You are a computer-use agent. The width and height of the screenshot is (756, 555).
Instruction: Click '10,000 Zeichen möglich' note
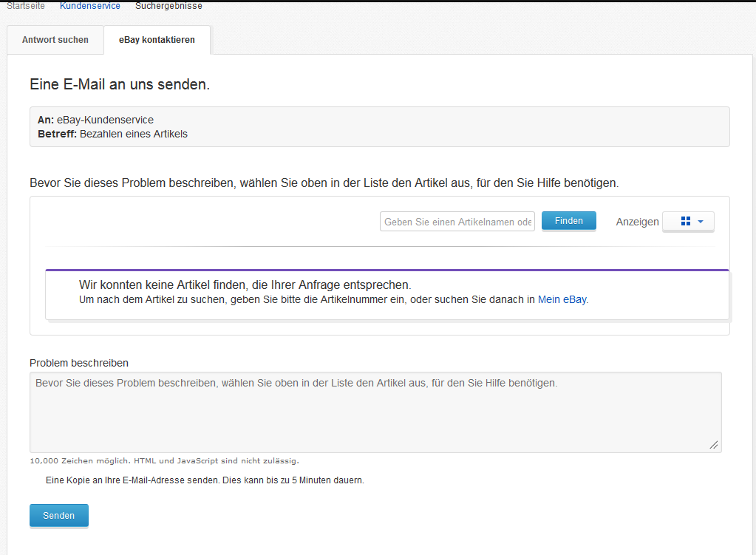pyautogui.click(x=164, y=461)
